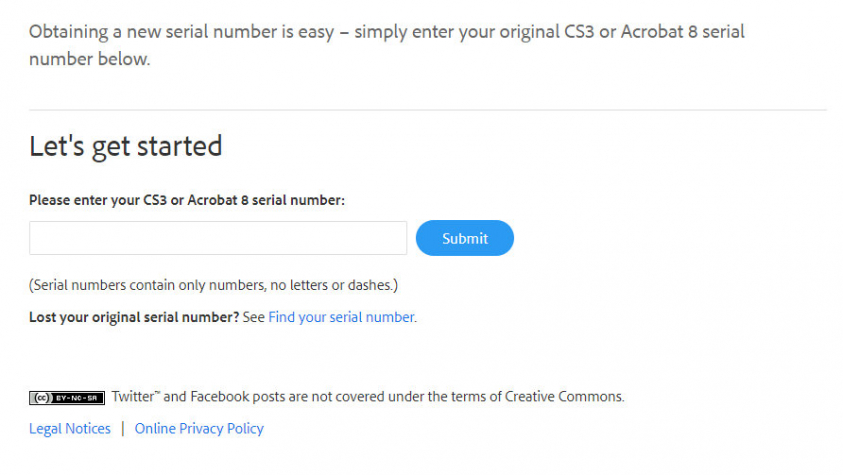Click the "Please enter your CS3" field label
843x475 pixels.
[x=187, y=200]
